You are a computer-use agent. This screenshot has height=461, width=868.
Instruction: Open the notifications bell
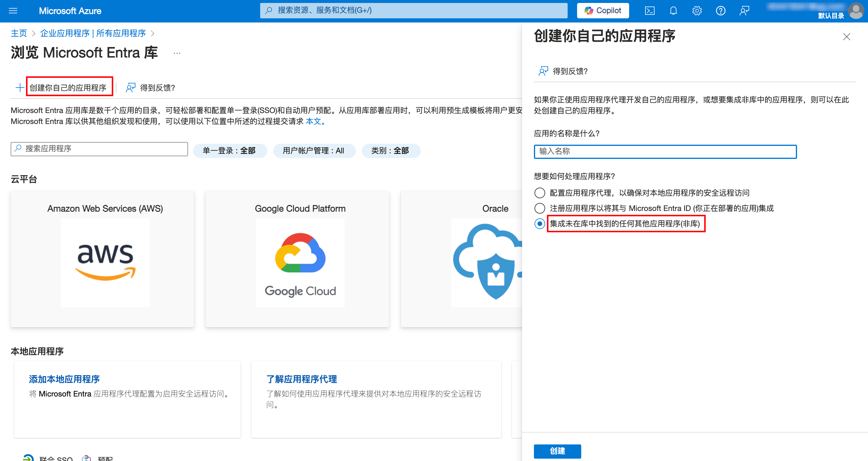click(x=673, y=11)
